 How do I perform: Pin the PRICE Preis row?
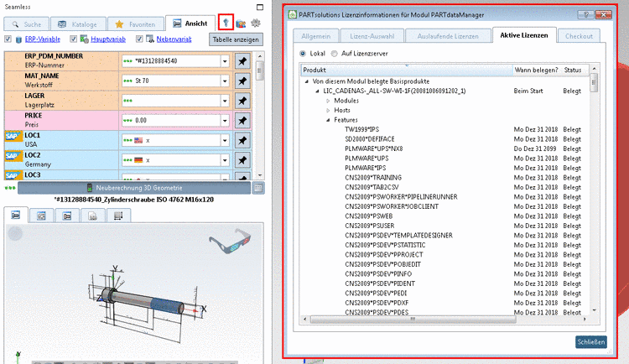[x=242, y=120]
